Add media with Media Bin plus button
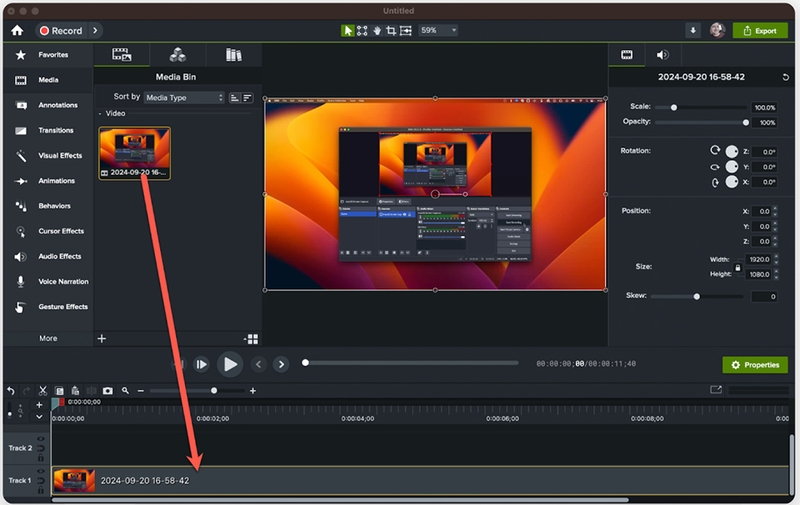This screenshot has width=800, height=505. (102, 339)
